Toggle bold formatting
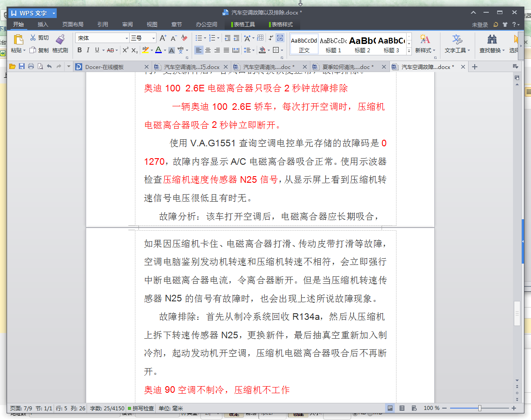 click(80, 50)
